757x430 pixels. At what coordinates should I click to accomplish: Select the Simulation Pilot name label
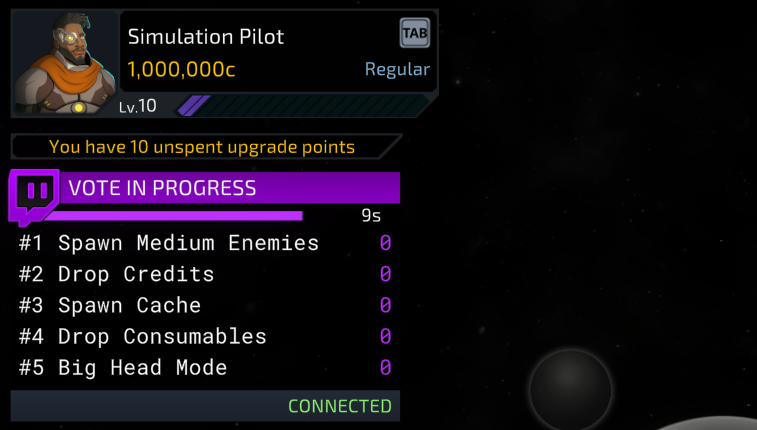click(x=206, y=37)
